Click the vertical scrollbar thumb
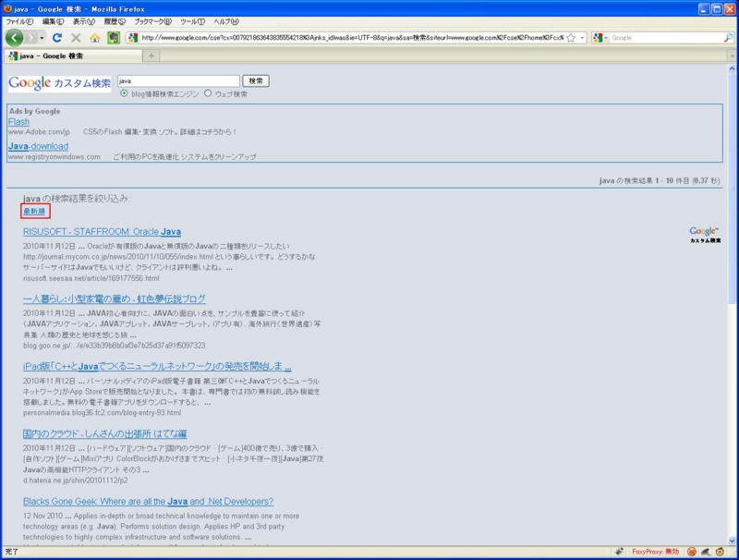This screenshot has height=560, width=739. click(732, 189)
